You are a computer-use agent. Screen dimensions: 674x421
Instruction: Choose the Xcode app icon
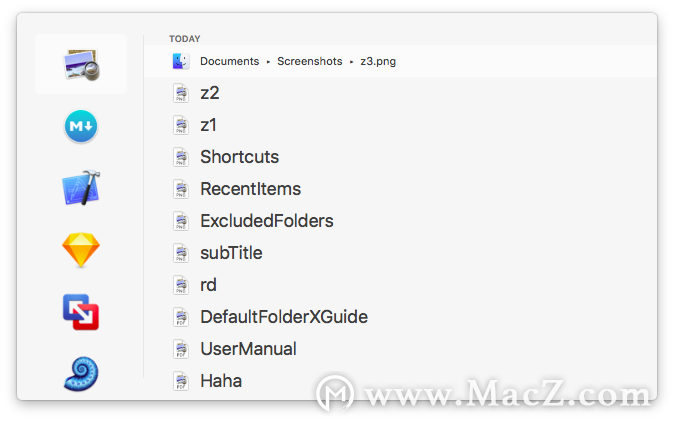81,188
